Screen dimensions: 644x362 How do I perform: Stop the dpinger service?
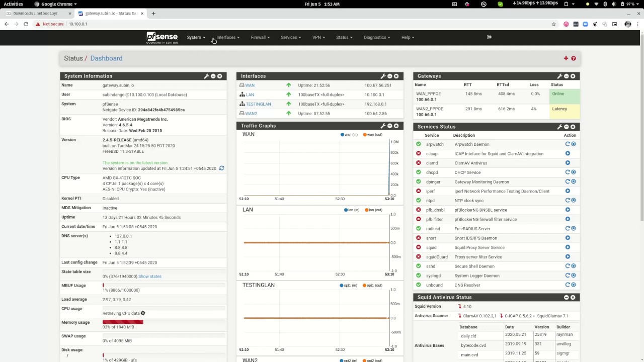(x=573, y=182)
